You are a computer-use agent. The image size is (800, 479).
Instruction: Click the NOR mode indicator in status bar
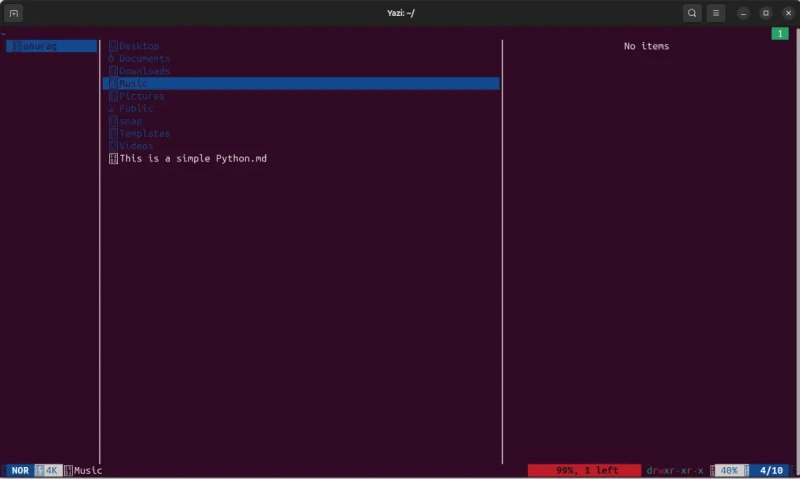pyautogui.click(x=20, y=470)
